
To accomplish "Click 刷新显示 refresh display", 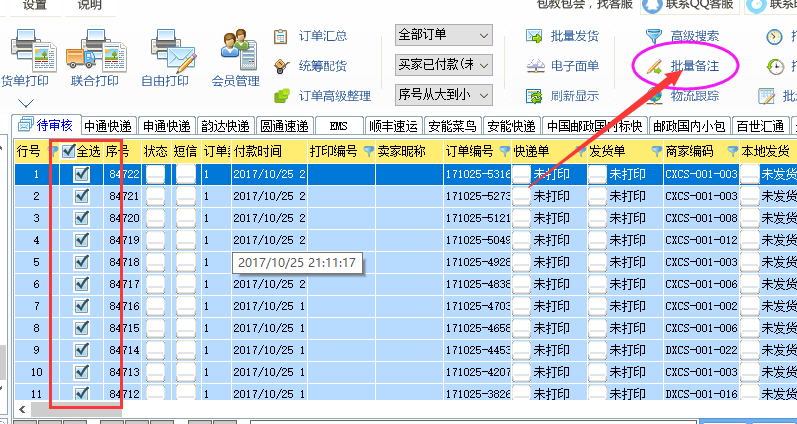I will (x=563, y=96).
